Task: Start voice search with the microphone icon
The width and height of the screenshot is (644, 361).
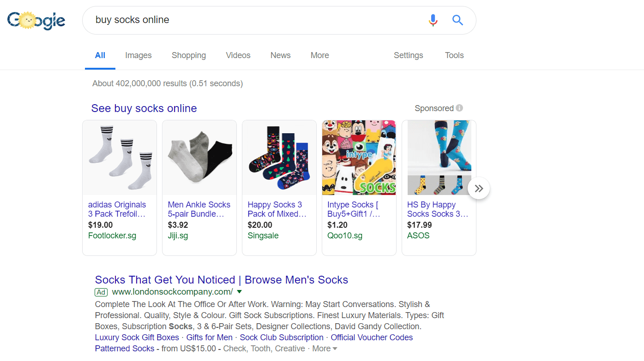Action: 433,20
